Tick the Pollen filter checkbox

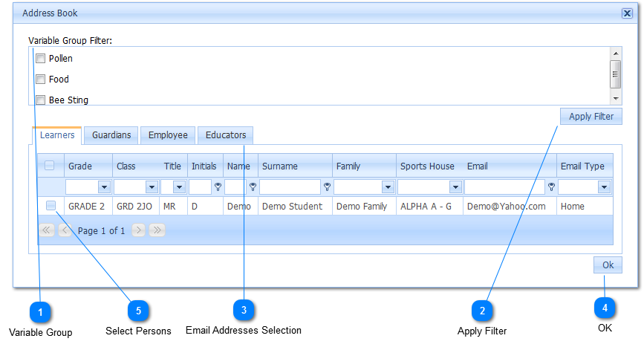41,59
